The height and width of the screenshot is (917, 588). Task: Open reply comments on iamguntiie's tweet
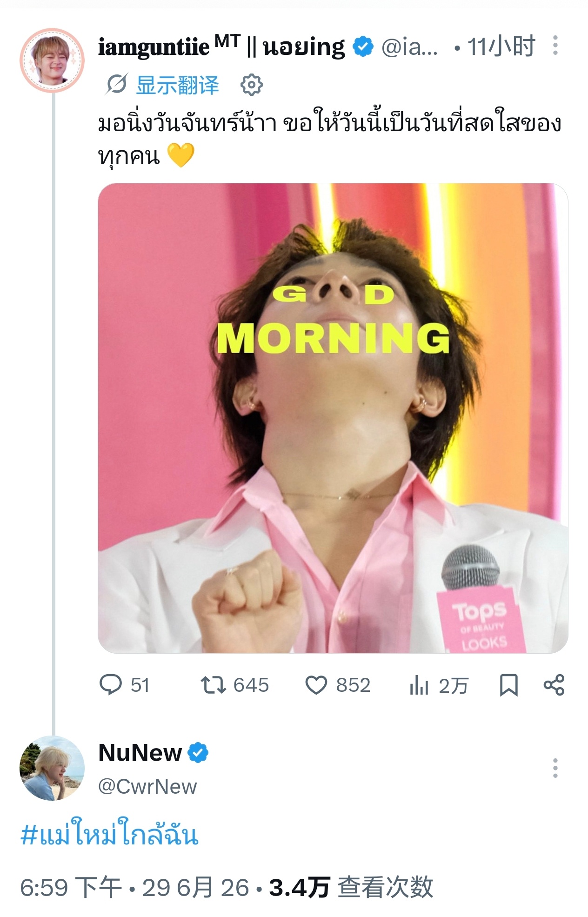click(x=124, y=685)
